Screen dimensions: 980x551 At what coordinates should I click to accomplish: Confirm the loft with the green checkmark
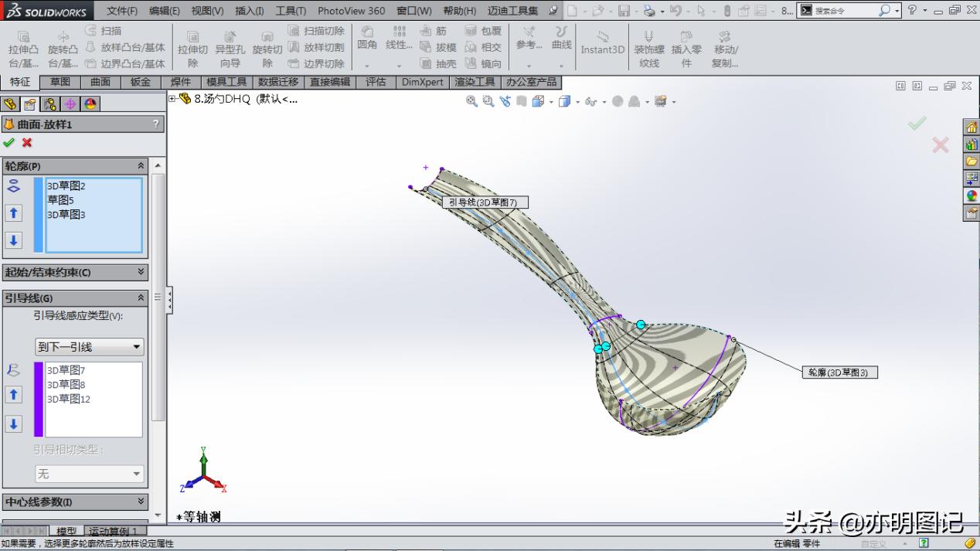[10, 143]
